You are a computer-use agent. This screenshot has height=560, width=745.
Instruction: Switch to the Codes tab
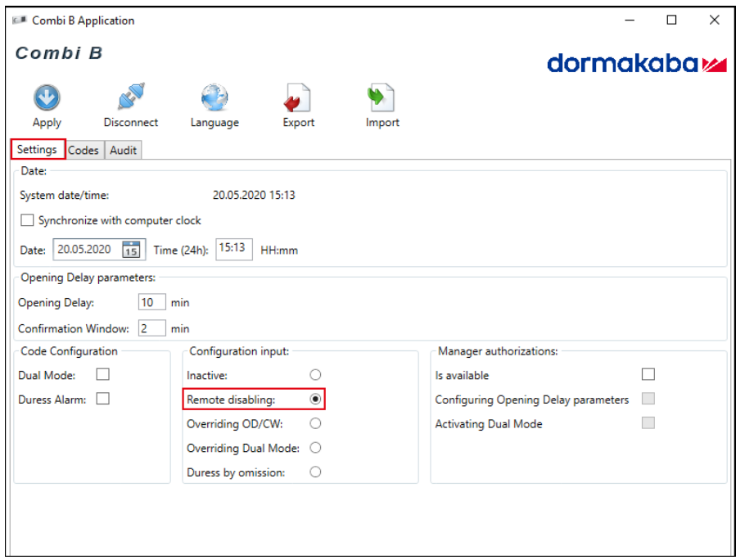click(84, 150)
